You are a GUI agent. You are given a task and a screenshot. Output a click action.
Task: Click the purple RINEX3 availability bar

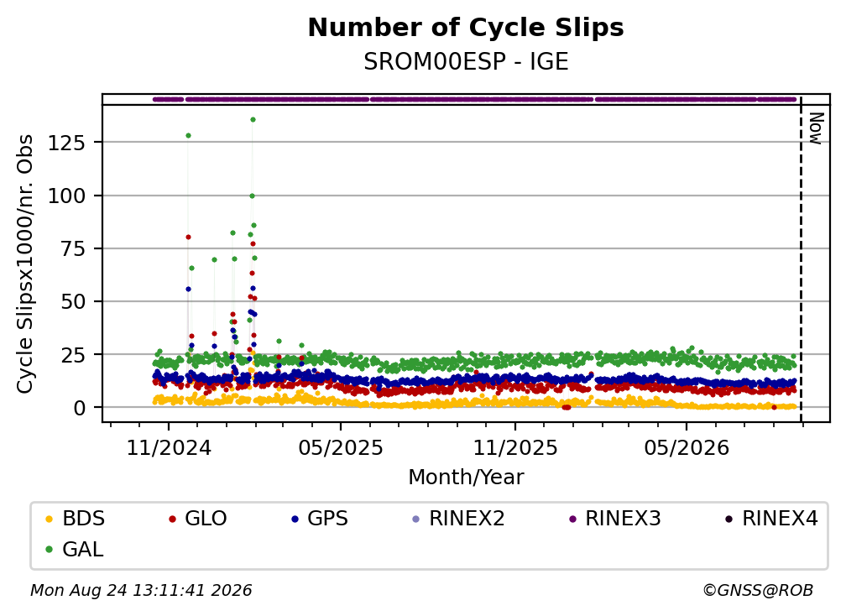pyautogui.click(x=475, y=99)
